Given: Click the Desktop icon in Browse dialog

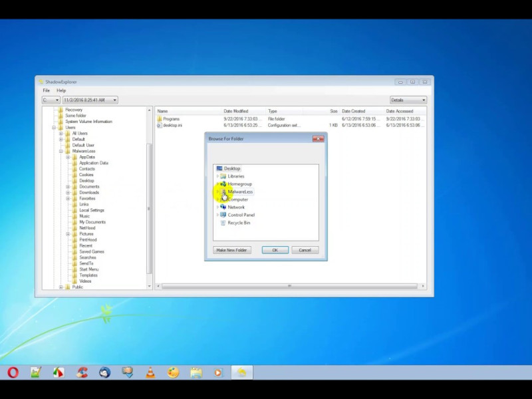Looking at the screenshot, I should coord(219,168).
